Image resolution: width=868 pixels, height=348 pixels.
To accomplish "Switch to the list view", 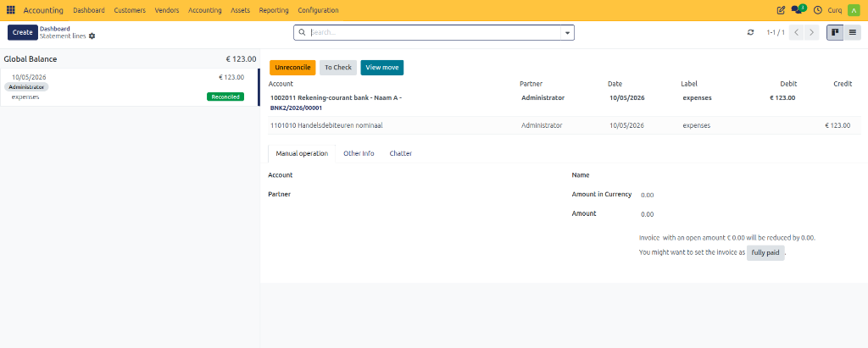I will tap(852, 33).
